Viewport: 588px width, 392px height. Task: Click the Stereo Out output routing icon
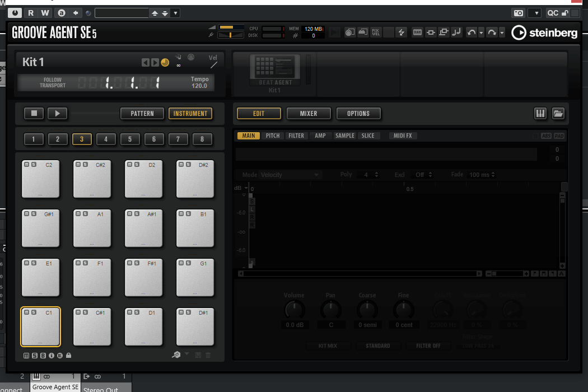pyautogui.click(x=87, y=376)
